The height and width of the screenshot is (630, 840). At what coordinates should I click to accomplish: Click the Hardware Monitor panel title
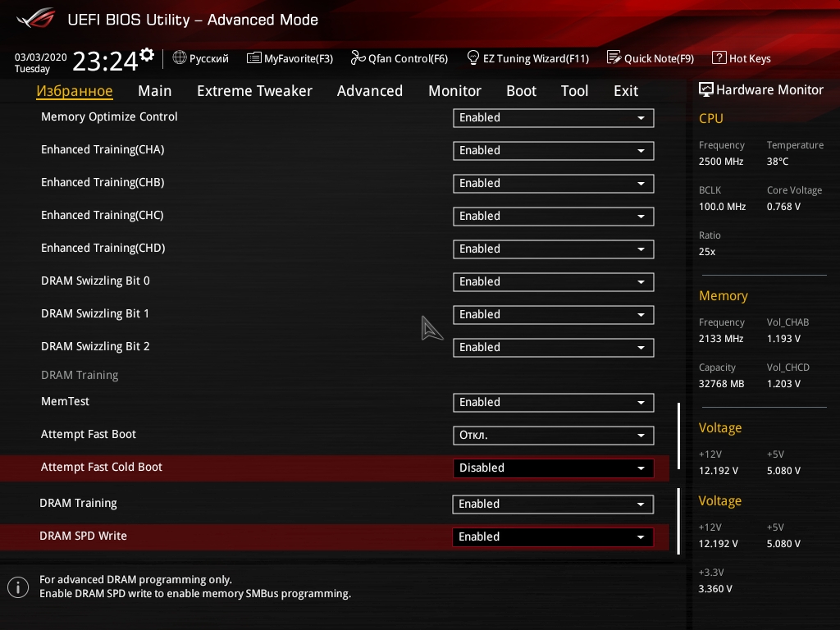[769, 90]
